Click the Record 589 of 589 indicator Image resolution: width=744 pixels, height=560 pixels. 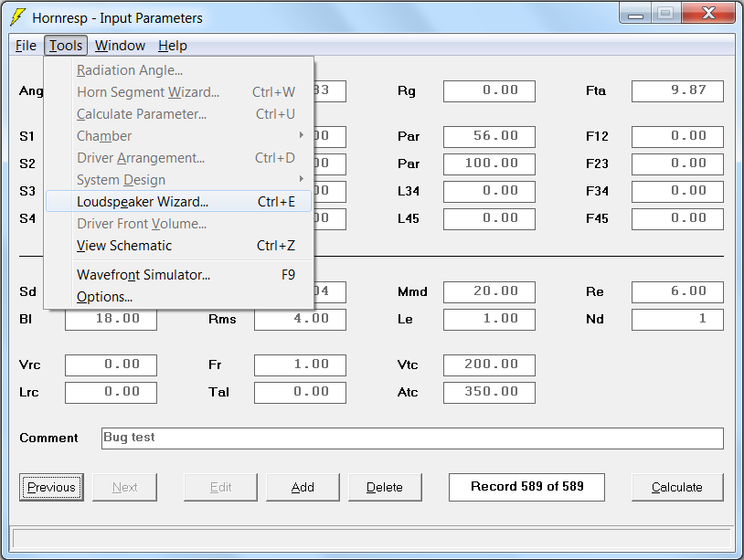tap(526, 487)
